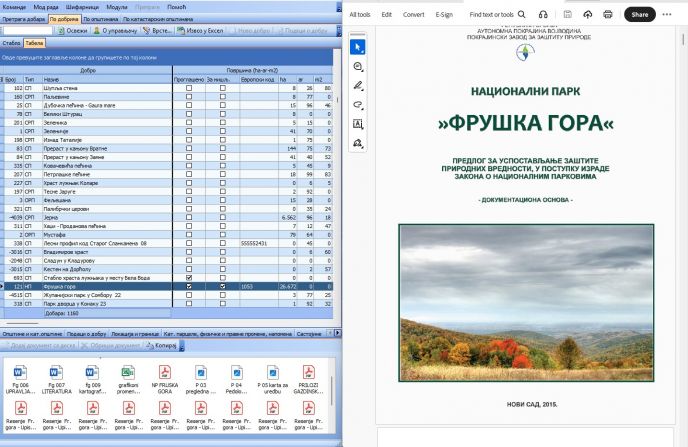The width and height of the screenshot is (688, 447).
Task: Check За нишљ. for Мустафа row
Action: [222, 235]
